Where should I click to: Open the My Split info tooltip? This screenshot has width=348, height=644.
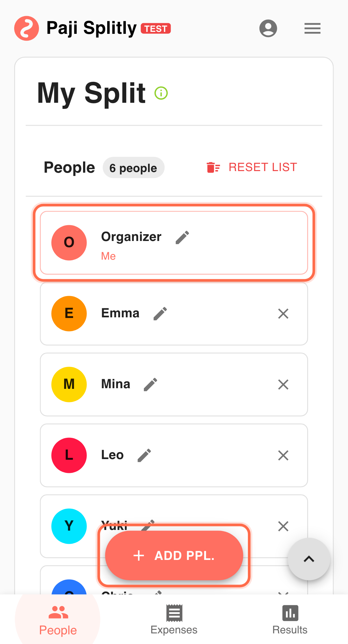click(161, 93)
